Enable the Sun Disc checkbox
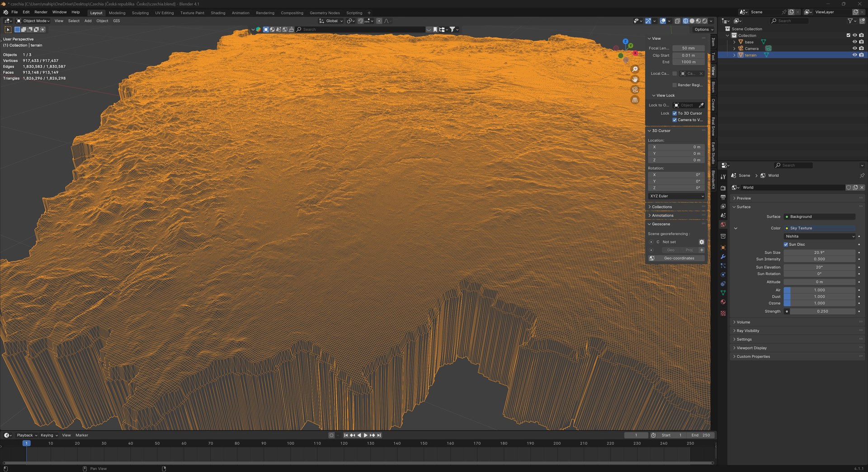The width and height of the screenshot is (868, 472). (786, 245)
